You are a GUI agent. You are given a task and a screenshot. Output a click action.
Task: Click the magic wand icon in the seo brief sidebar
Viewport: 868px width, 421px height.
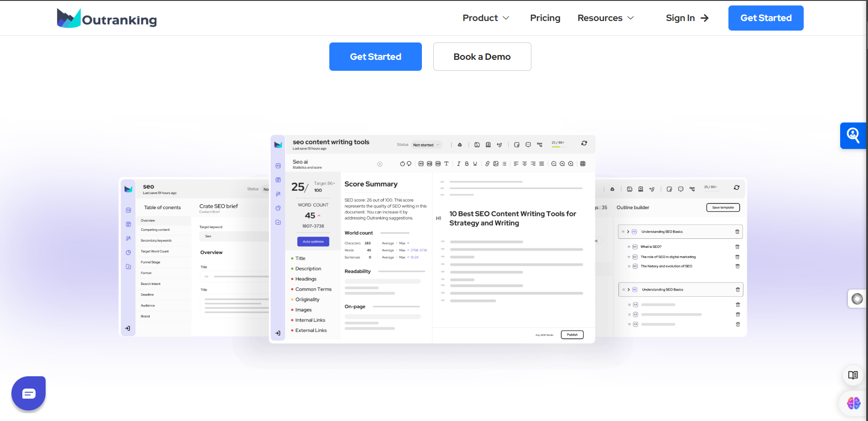(x=128, y=238)
